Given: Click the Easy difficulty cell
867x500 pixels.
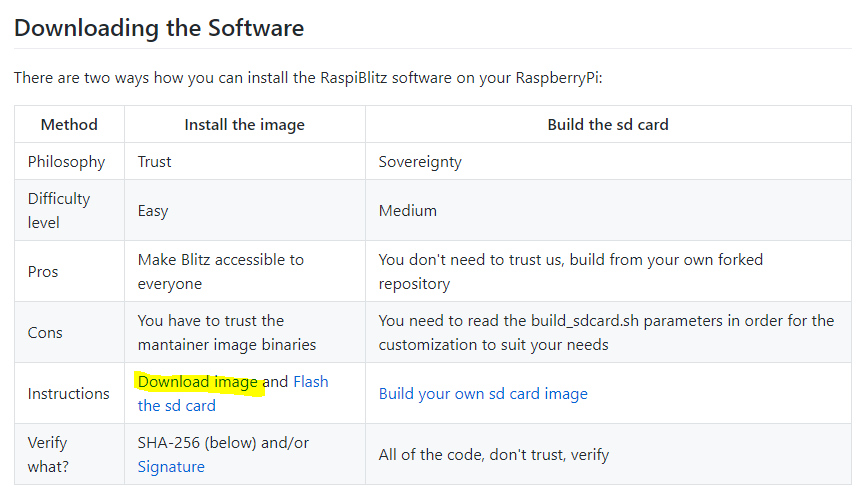Looking at the screenshot, I should click(x=153, y=211).
